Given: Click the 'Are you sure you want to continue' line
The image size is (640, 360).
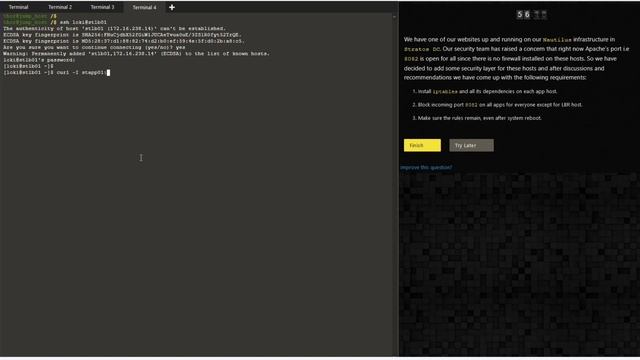Looking at the screenshot, I should (94, 47).
